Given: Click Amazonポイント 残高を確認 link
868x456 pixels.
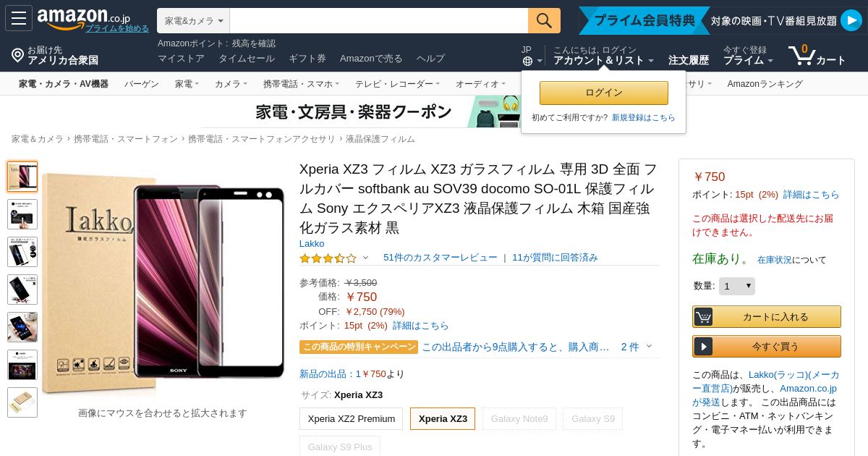Looking at the screenshot, I should (x=216, y=43).
